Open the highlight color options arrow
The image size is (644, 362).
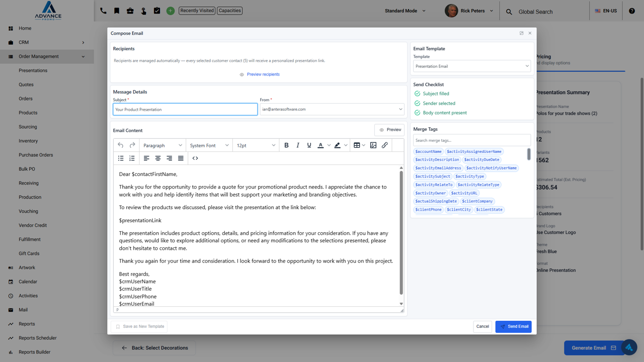pyautogui.click(x=346, y=145)
